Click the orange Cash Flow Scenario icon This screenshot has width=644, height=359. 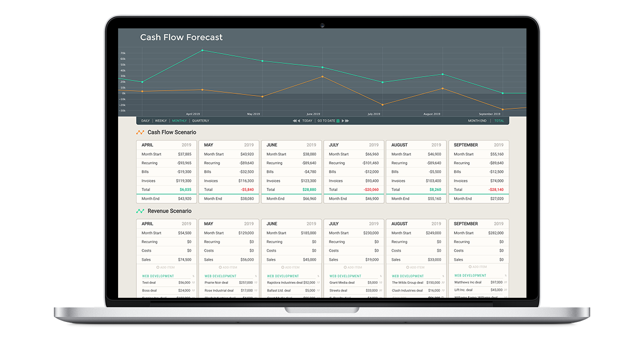[x=140, y=133]
